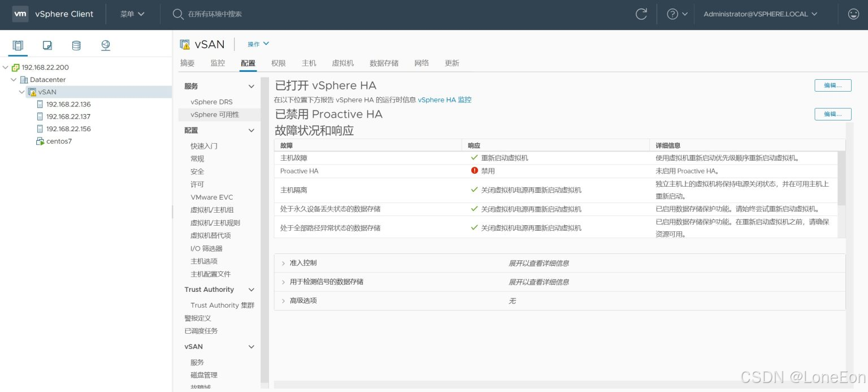Screen dimensions: 868x392
Task: Click host icon beside 192.168.22.156
Action: [40, 129]
